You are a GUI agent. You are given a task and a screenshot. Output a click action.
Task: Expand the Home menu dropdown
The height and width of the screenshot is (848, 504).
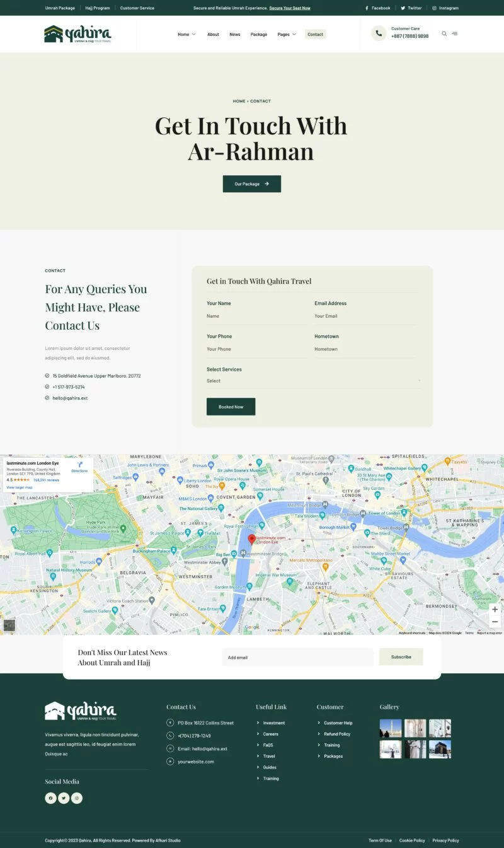point(186,34)
